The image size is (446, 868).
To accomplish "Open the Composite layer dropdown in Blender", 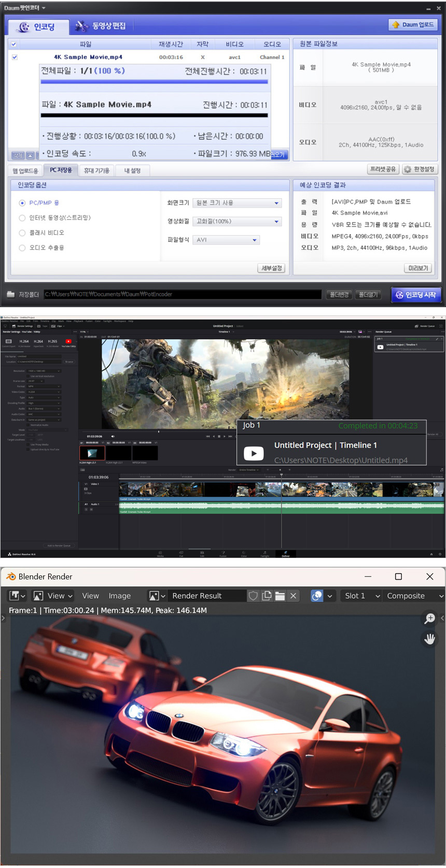I will coord(414,596).
